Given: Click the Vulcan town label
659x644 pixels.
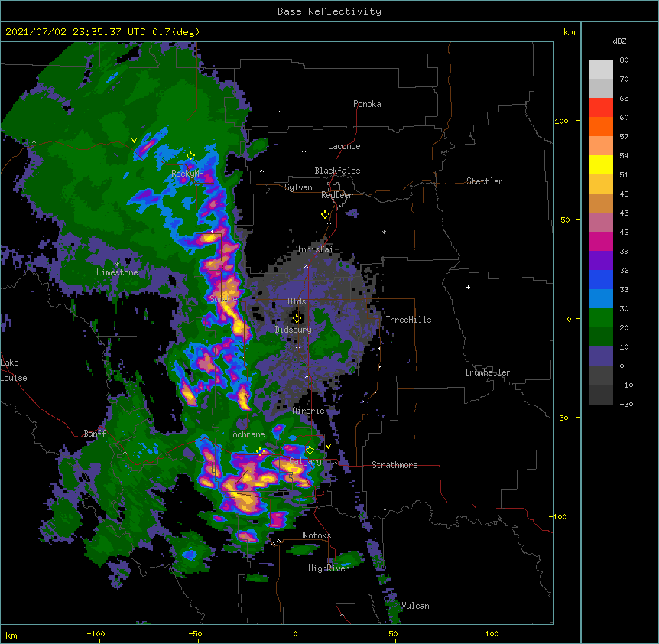Looking at the screenshot, I should [415, 606].
